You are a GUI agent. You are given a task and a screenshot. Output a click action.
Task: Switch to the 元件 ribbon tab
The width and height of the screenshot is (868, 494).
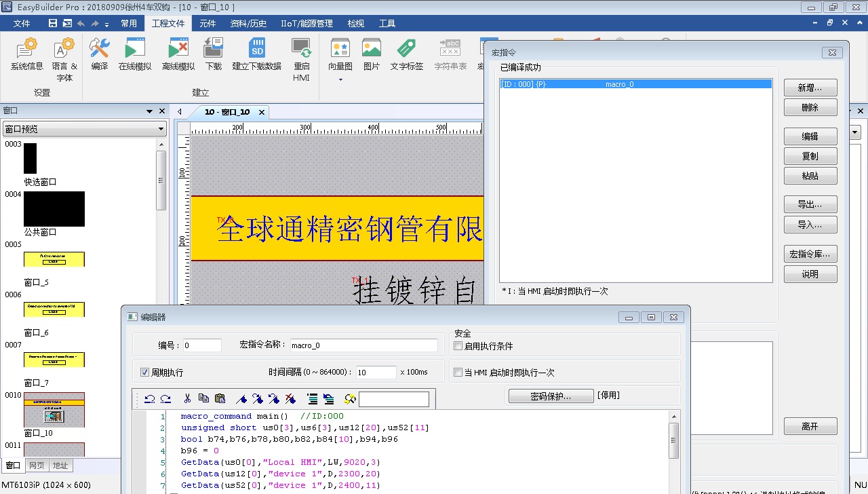click(208, 24)
